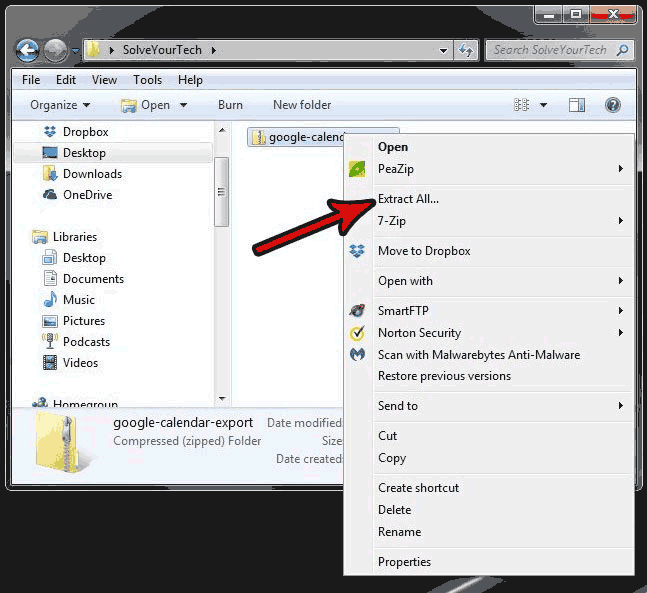The image size is (647, 593).
Task: Select the Music library
Action: coord(78,300)
